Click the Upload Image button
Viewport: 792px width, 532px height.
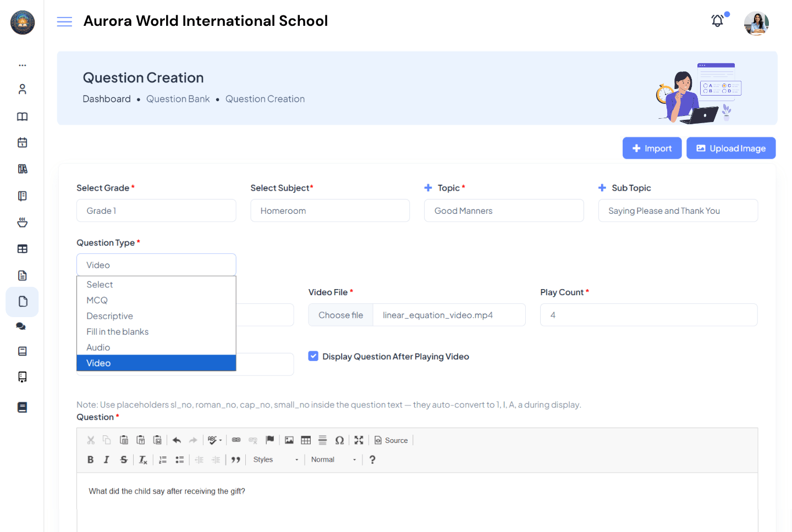pyautogui.click(x=731, y=148)
